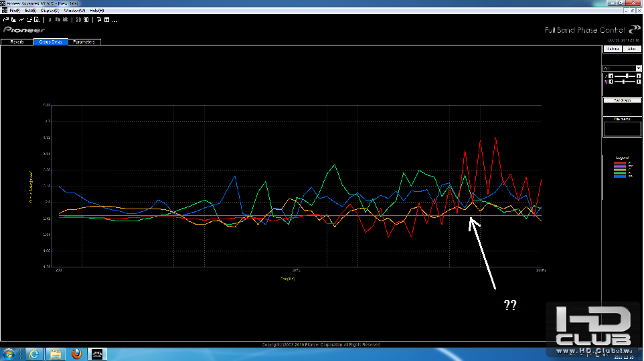Click the upper zoom slider handle
644x361 pixels.
(x=627, y=76)
